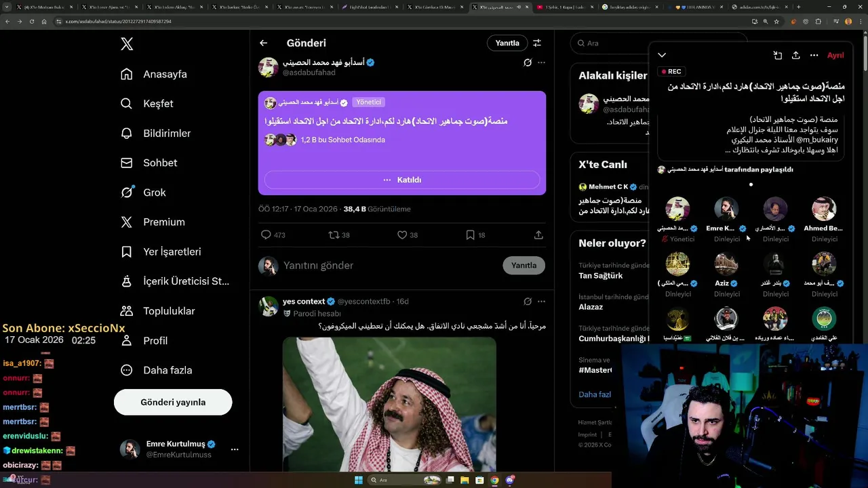
Task: Click the Tan Sağtürk trend
Action: (x=601, y=276)
